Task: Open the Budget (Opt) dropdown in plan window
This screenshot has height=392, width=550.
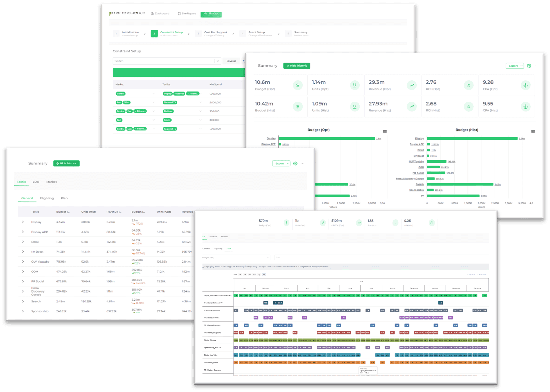Action: tap(236, 258)
